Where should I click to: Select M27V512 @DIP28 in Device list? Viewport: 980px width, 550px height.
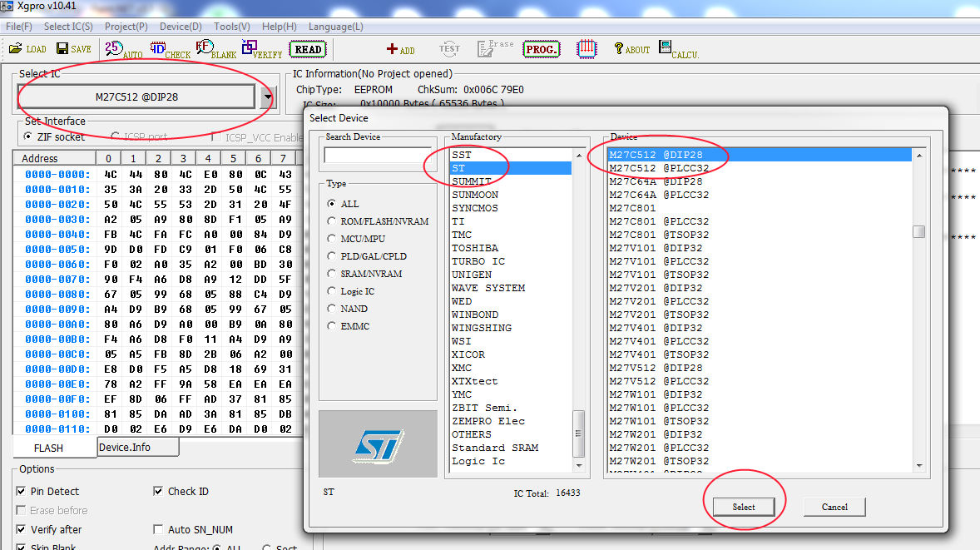click(760, 368)
